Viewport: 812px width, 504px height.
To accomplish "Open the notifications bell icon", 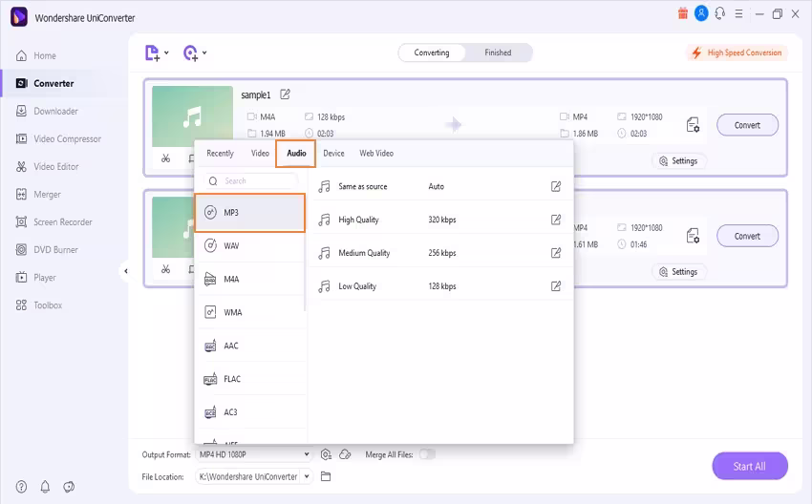I will pos(45,487).
